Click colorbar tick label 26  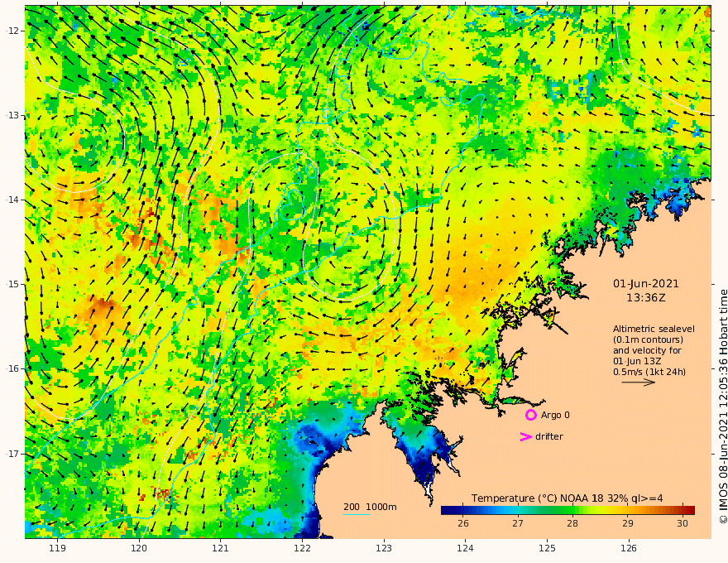coord(463,523)
